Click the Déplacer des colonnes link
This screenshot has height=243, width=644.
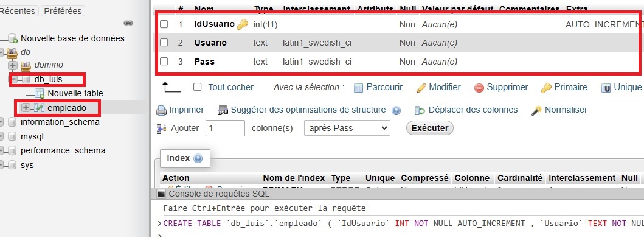473,110
